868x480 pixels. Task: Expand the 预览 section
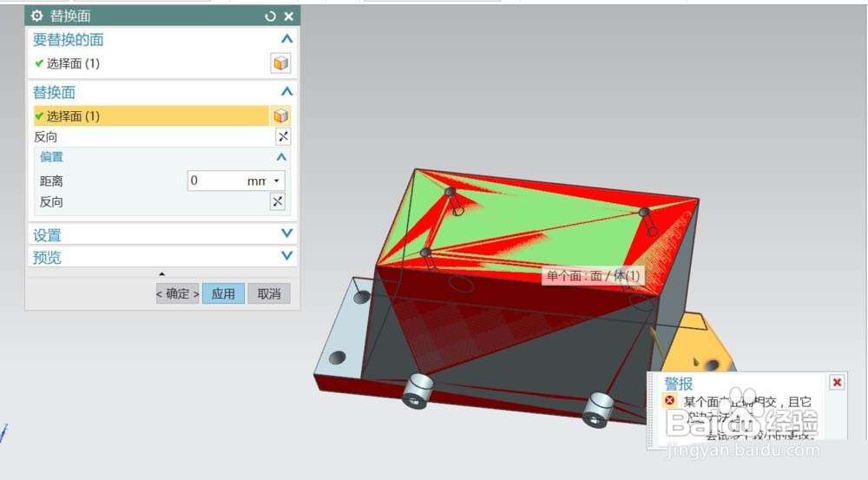[x=286, y=255]
